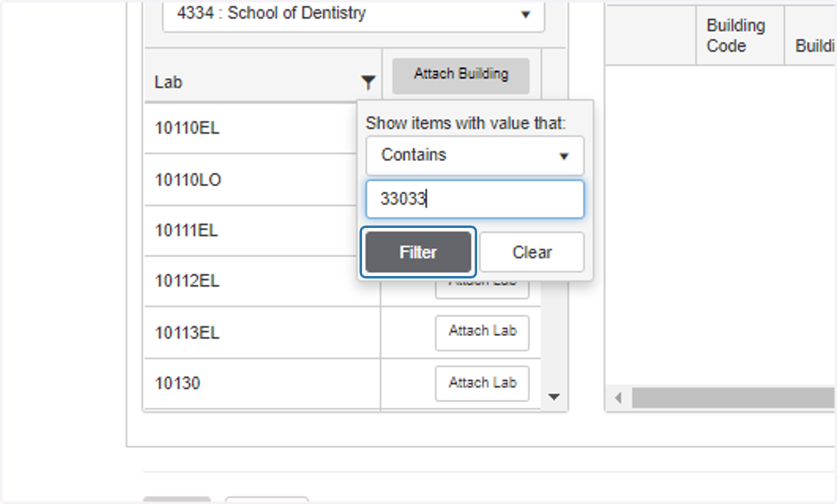Image resolution: width=837 pixels, height=504 pixels.
Task: Open the School of Dentistry dropdown
Action: pos(354,14)
